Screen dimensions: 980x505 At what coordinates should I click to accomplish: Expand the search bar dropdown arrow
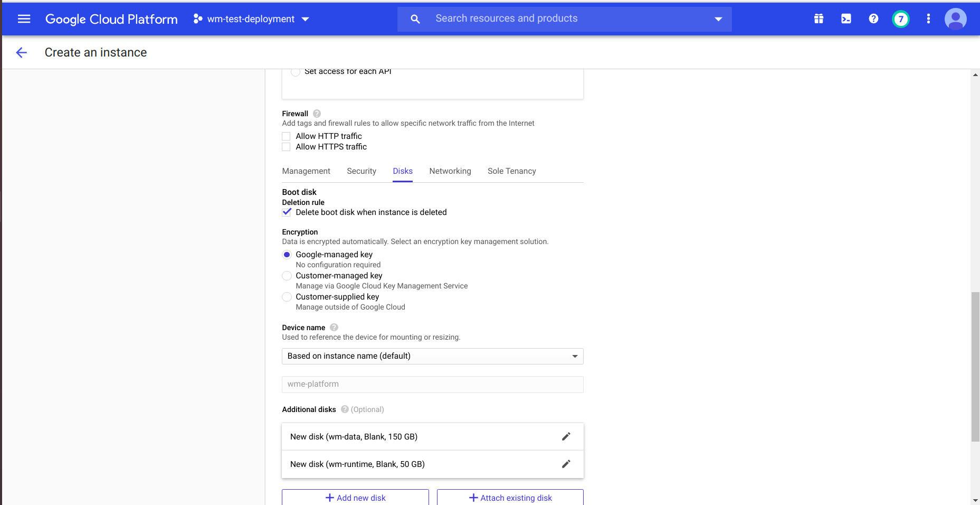coord(718,19)
